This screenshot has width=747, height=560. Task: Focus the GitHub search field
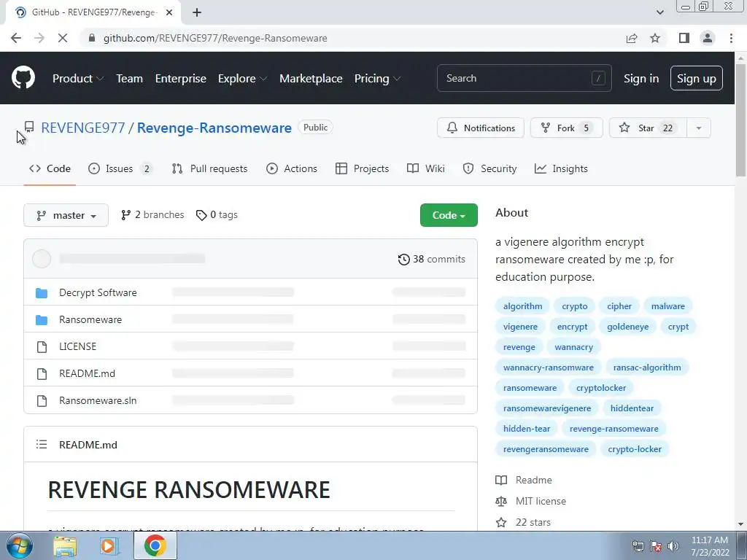pos(524,78)
